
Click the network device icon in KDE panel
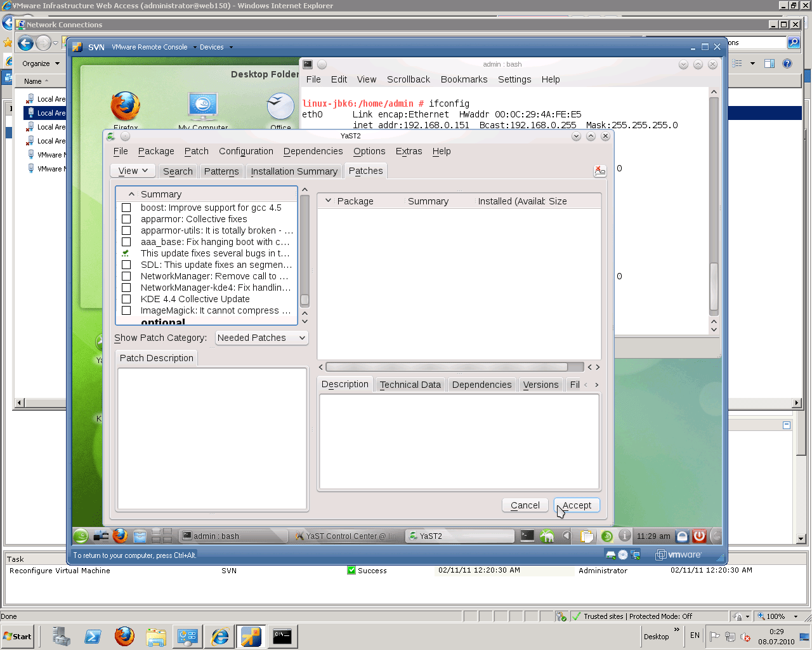click(x=101, y=536)
